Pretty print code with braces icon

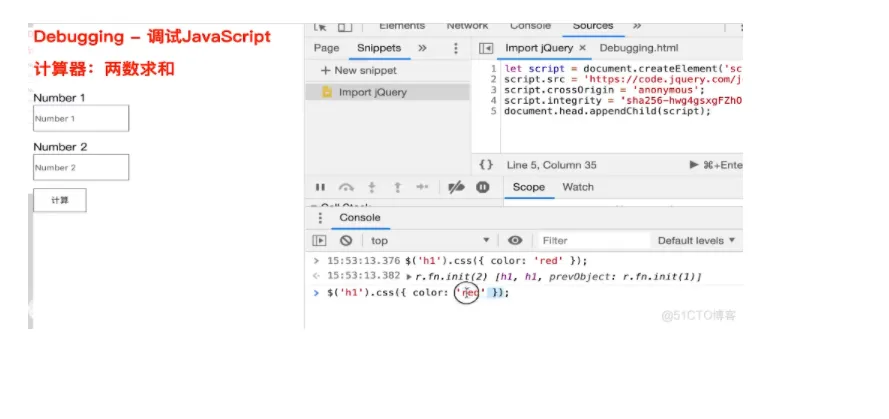[486, 165]
